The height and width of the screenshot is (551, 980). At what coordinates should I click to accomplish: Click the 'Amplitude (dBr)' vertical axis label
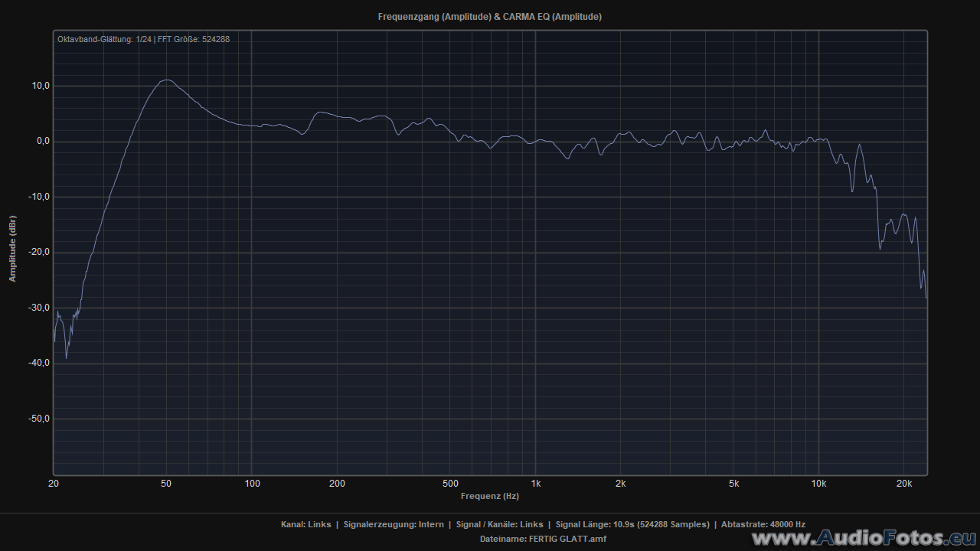click(x=12, y=249)
